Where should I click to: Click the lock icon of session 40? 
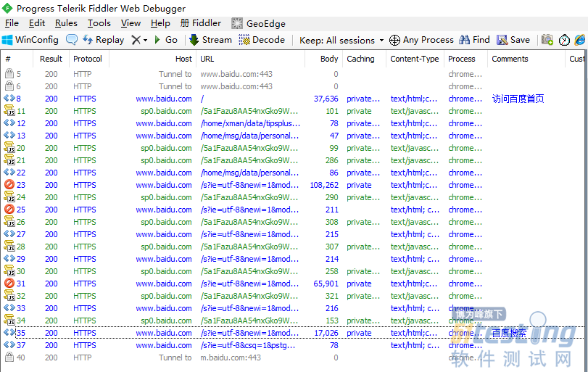[x=9, y=357]
